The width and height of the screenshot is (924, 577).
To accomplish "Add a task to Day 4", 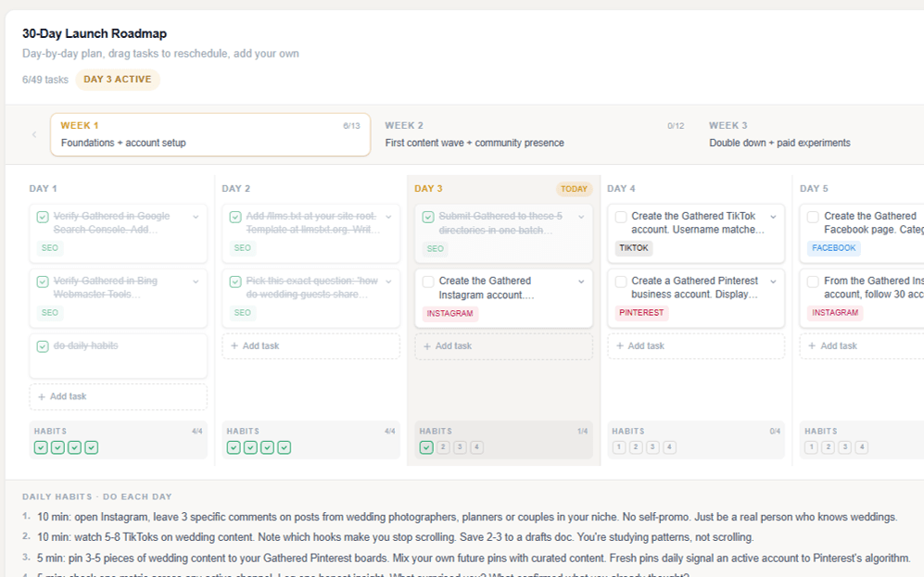I will click(x=696, y=346).
